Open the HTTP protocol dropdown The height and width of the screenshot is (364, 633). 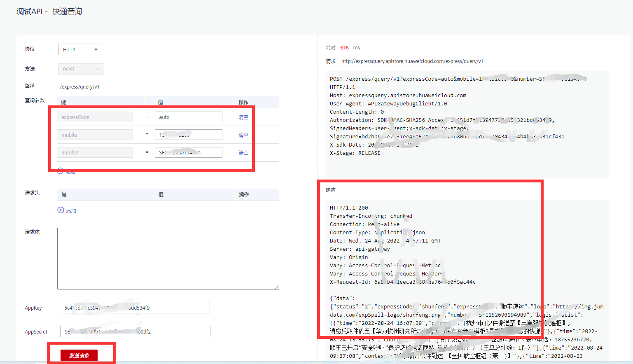(x=80, y=49)
